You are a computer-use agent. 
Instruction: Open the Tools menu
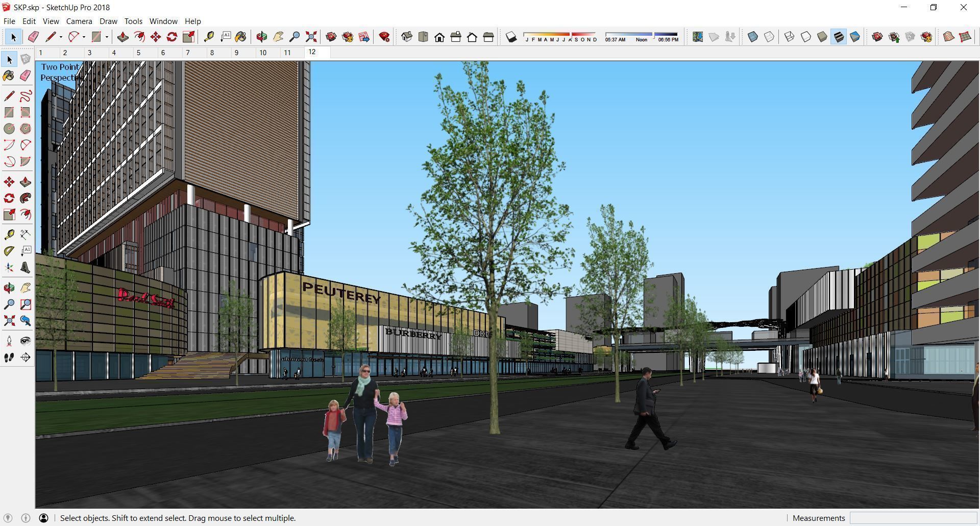pyautogui.click(x=133, y=21)
